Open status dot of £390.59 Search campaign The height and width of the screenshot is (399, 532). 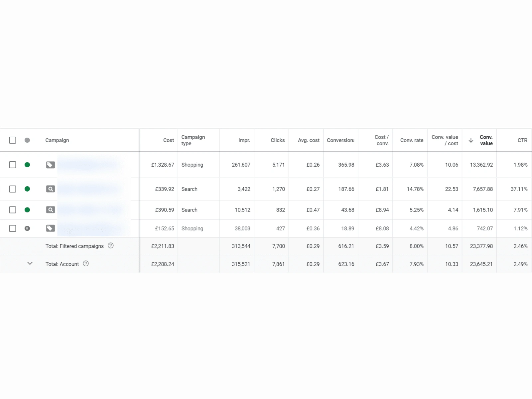pos(27,210)
